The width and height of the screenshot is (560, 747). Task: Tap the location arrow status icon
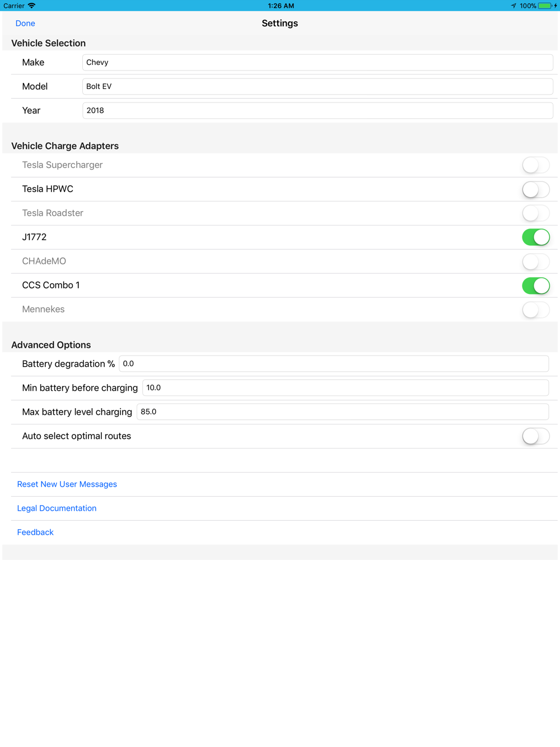click(514, 6)
